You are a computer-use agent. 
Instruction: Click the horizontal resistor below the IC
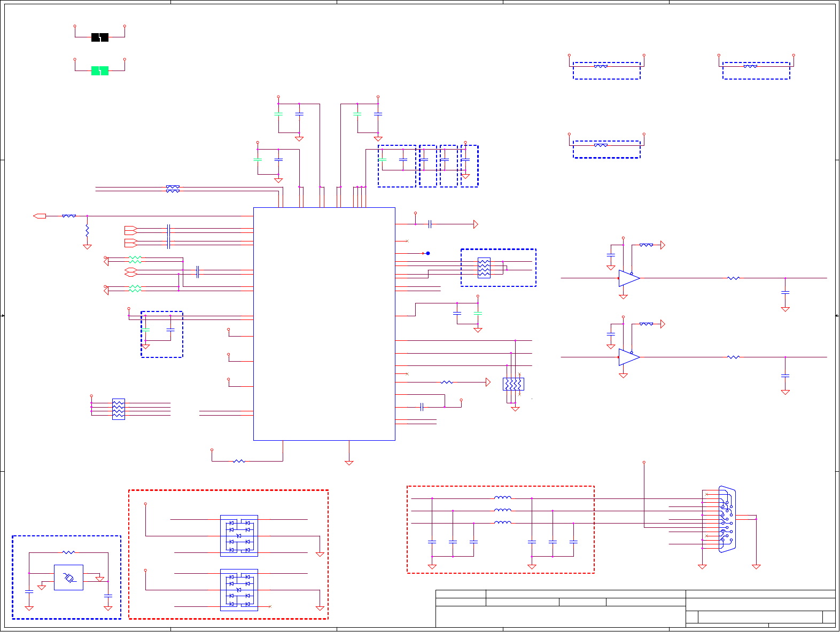(239, 461)
